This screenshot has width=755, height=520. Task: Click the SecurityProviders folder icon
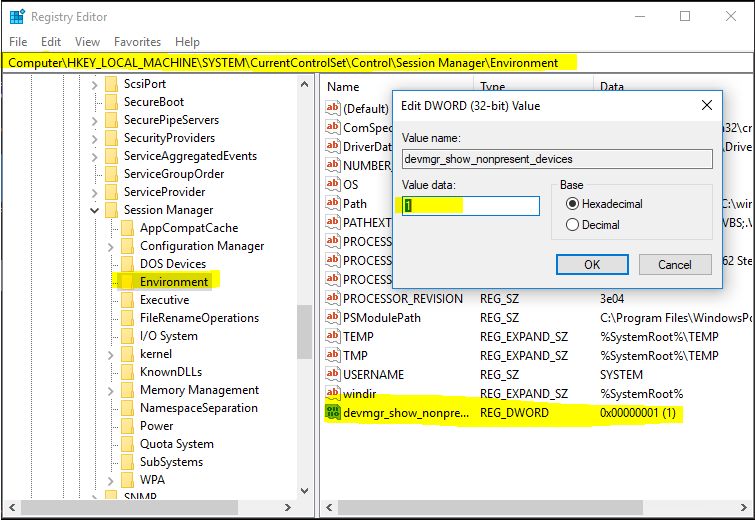pyautogui.click(x=112, y=138)
